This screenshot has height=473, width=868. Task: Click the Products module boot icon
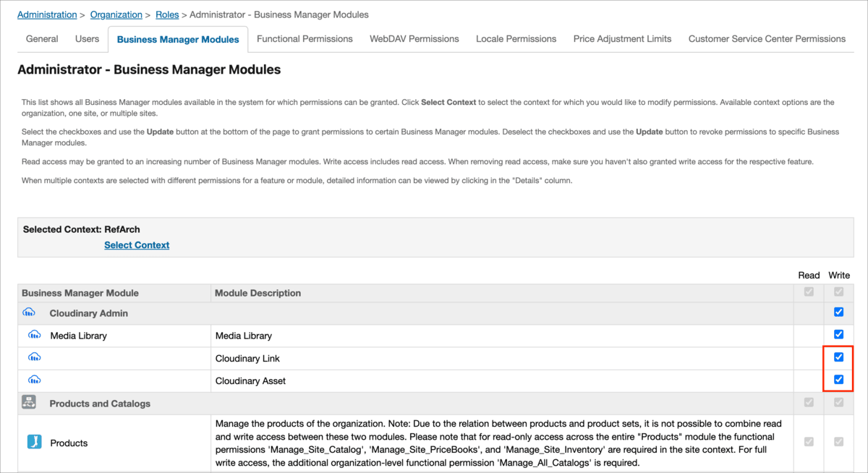34,442
